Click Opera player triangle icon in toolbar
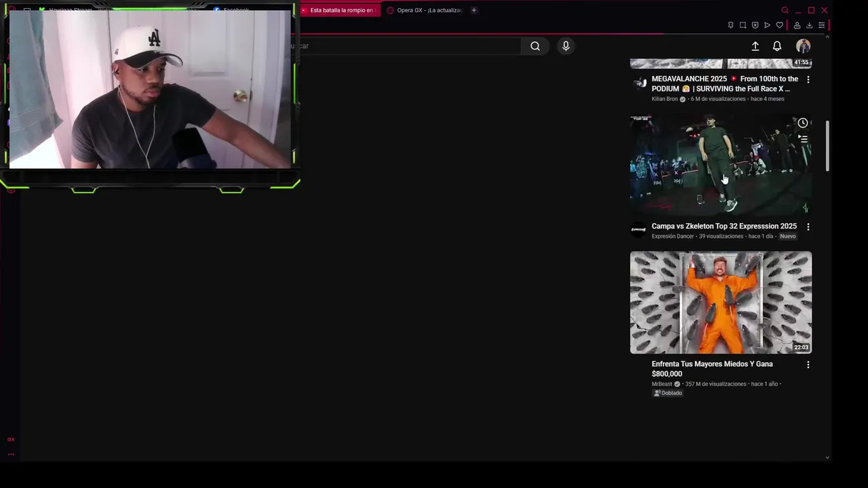This screenshot has width=868, height=488. [767, 25]
